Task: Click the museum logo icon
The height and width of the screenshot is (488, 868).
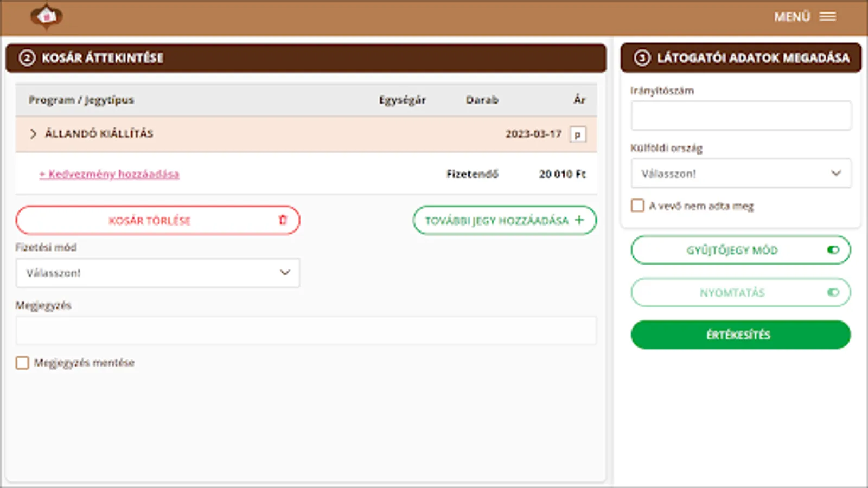Action: point(47,17)
